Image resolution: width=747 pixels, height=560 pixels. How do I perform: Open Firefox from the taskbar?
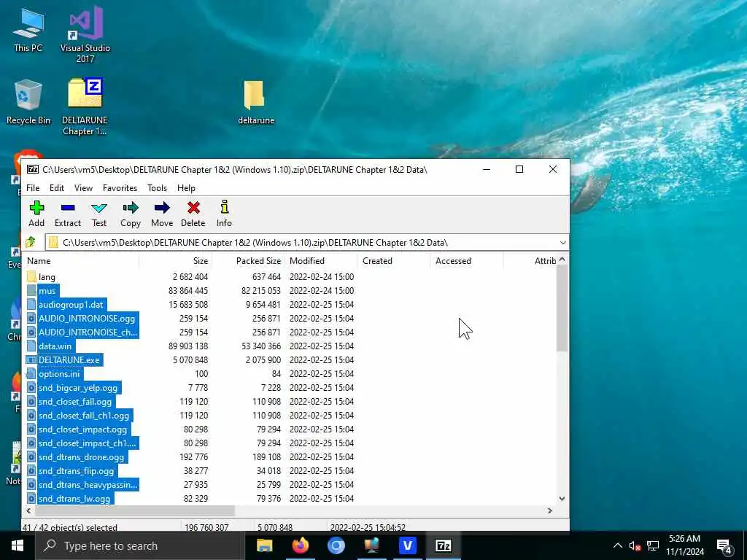tap(300, 545)
